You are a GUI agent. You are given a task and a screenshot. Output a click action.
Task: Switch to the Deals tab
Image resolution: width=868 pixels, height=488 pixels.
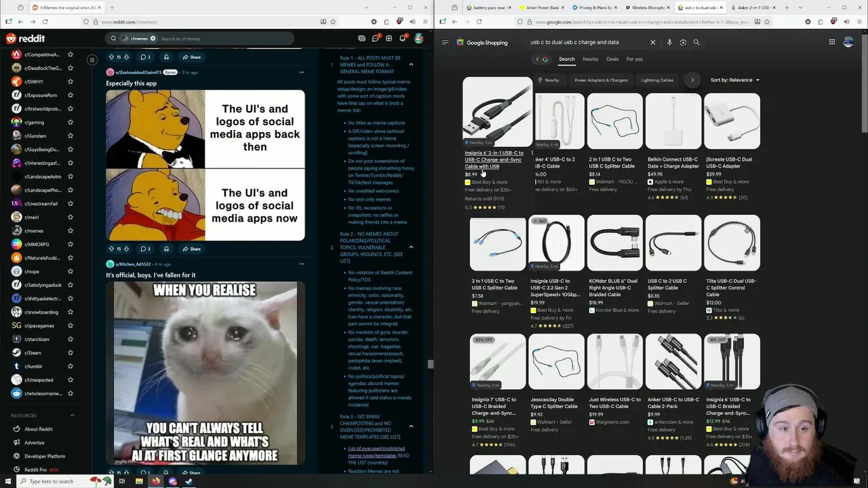pos(612,59)
